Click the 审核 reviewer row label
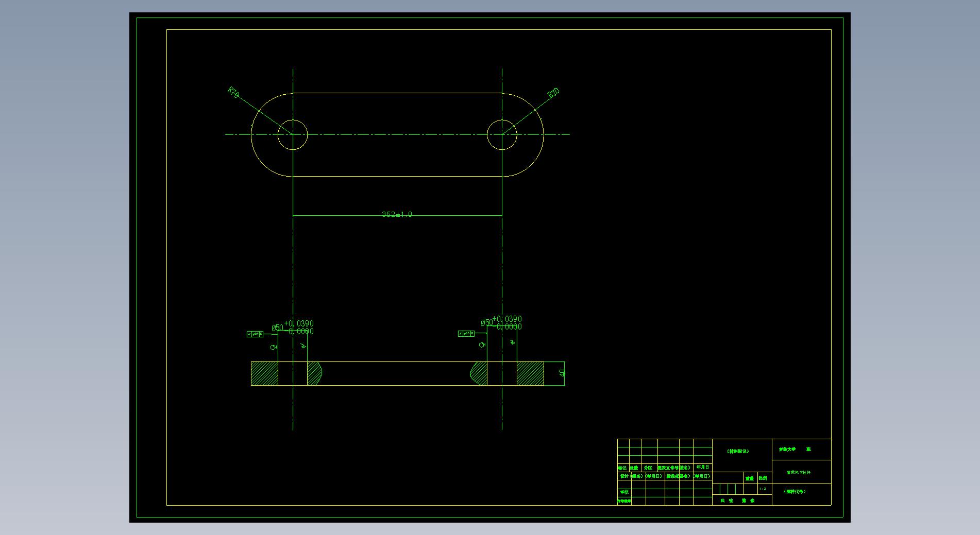 [624, 492]
